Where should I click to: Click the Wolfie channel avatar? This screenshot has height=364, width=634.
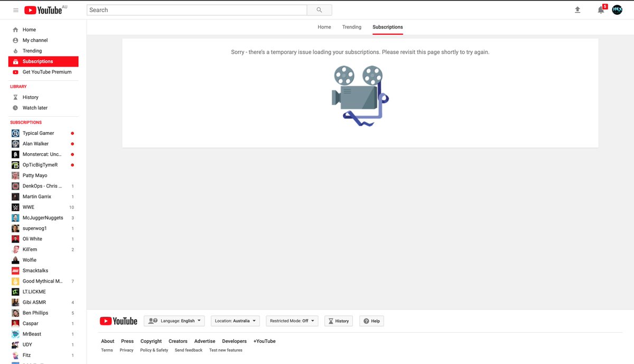(x=15, y=260)
